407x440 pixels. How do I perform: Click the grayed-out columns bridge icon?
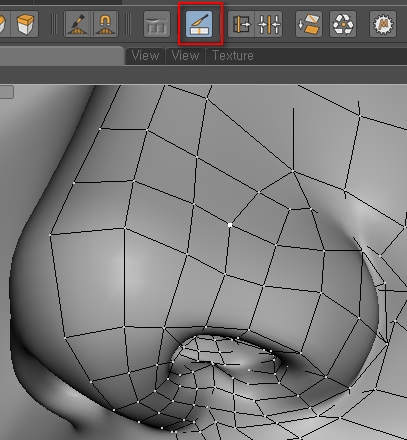[x=157, y=24]
